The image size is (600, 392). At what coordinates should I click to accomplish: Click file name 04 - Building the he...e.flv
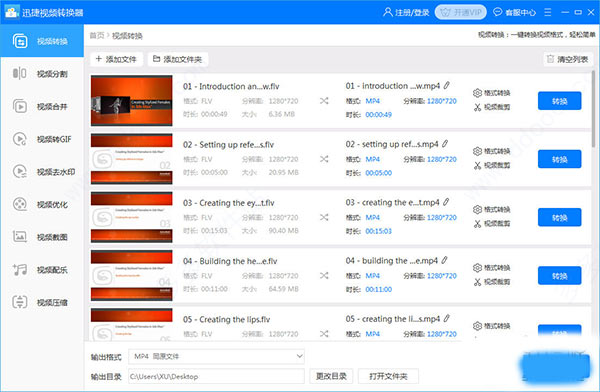coord(230,261)
